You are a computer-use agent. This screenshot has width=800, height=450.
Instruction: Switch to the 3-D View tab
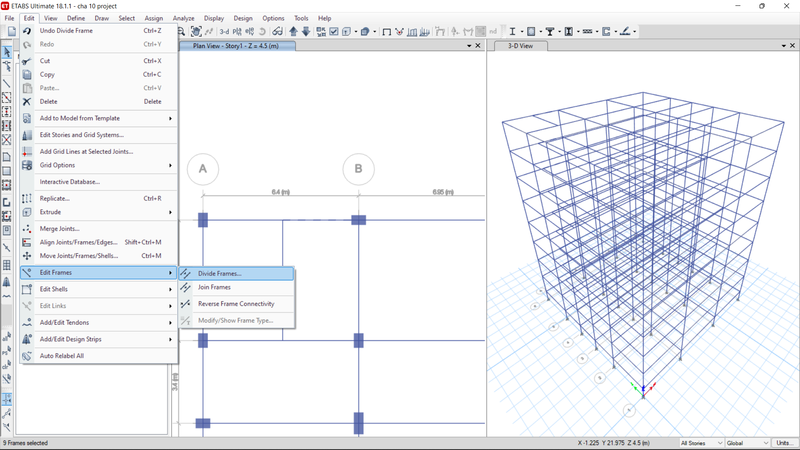tap(520, 46)
